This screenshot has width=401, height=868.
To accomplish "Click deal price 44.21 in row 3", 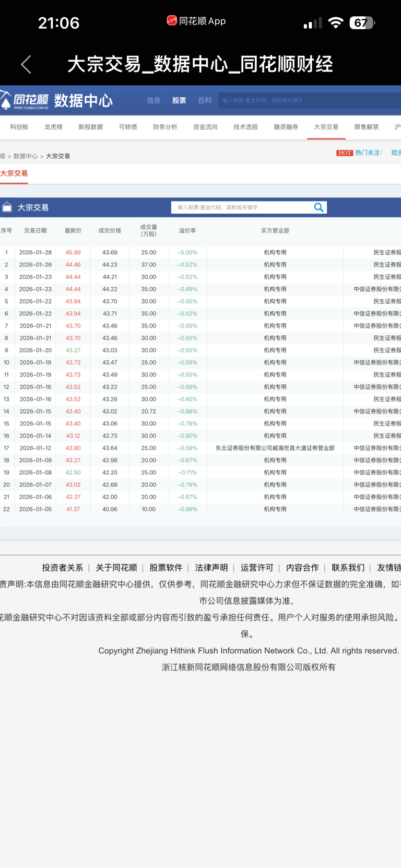I will [110, 277].
